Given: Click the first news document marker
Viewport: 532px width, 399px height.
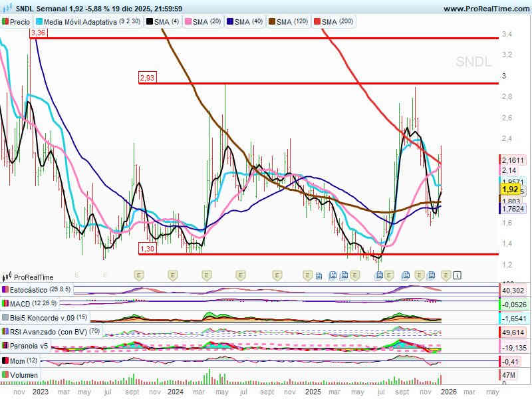Looking at the screenshot, I should coord(319,275).
